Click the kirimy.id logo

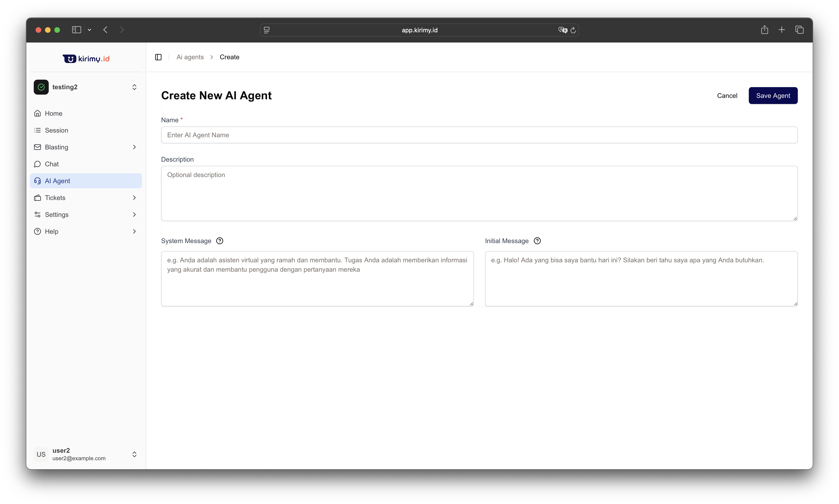(x=86, y=59)
